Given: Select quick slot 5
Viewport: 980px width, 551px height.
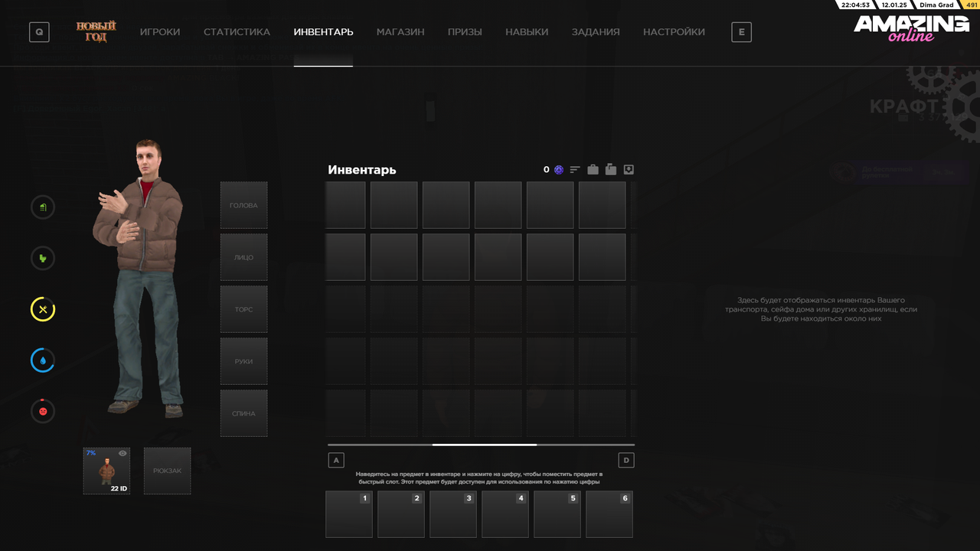Looking at the screenshot, I should (x=557, y=514).
